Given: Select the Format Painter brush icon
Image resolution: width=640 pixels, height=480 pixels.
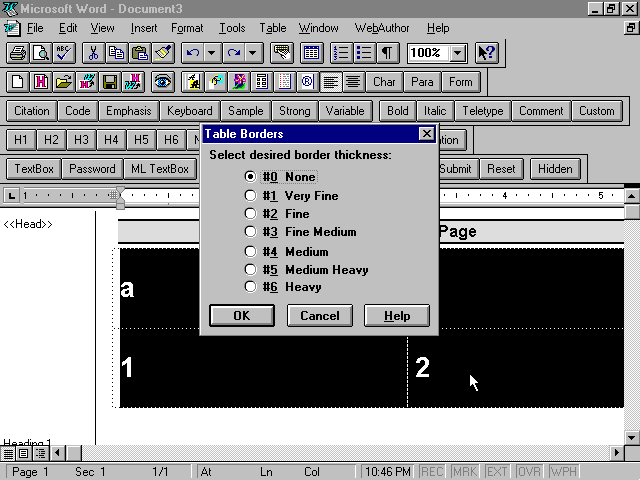Looking at the screenshot, I should click(164, 53).
